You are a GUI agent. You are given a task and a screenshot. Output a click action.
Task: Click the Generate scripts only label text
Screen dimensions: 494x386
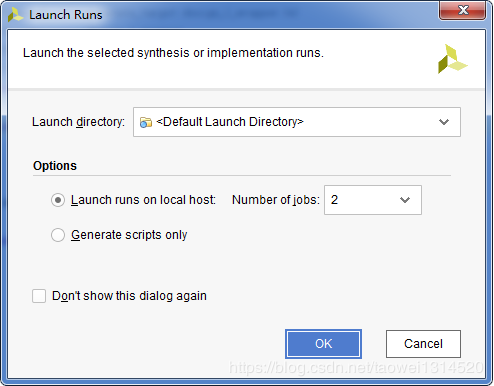(x=129, y=235)
